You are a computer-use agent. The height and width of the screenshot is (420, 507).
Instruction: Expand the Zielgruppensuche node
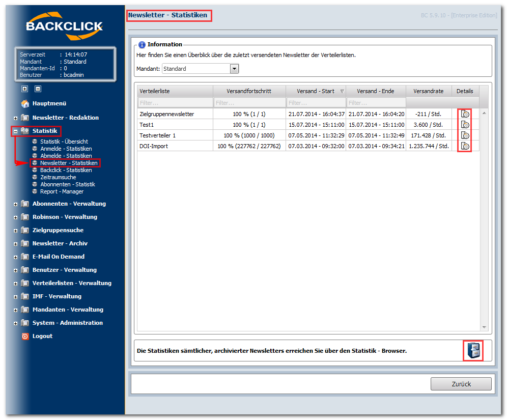coord(15,231)
